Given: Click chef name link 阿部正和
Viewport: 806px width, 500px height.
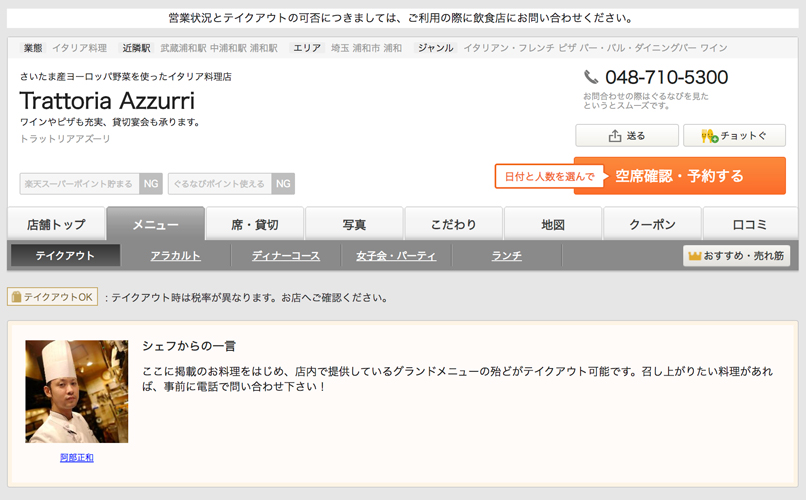Looking at the screenshot, I should click(x=77, y=457).
